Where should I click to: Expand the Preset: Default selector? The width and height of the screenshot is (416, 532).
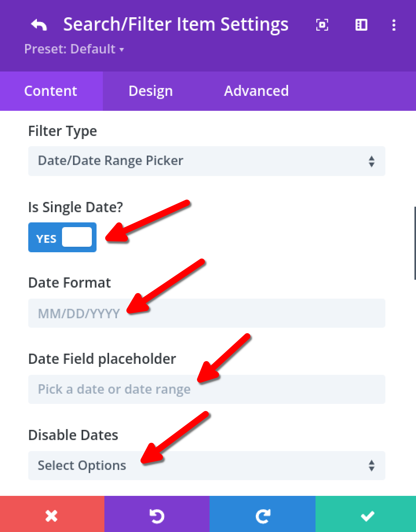[74, 49]
